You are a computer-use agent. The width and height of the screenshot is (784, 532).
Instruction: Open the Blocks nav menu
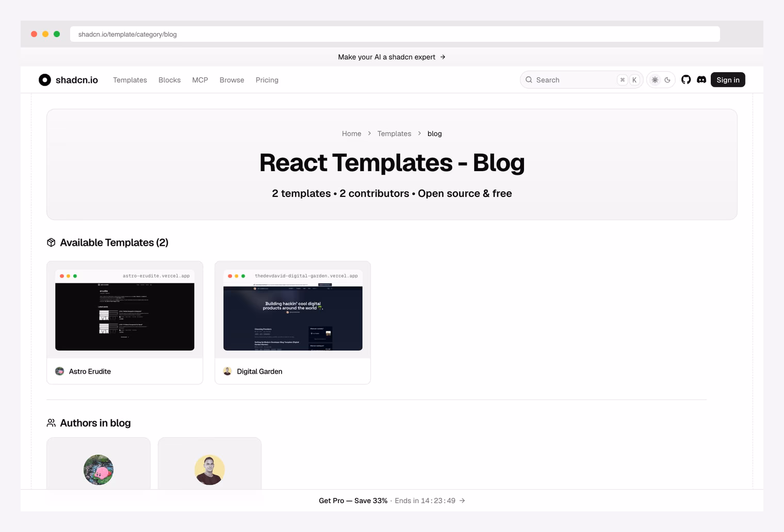(170, 80)
